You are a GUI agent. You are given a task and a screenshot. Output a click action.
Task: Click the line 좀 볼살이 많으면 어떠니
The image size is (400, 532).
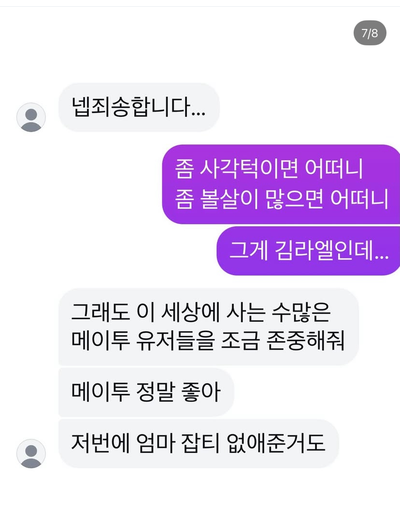(x=282, y=199)
